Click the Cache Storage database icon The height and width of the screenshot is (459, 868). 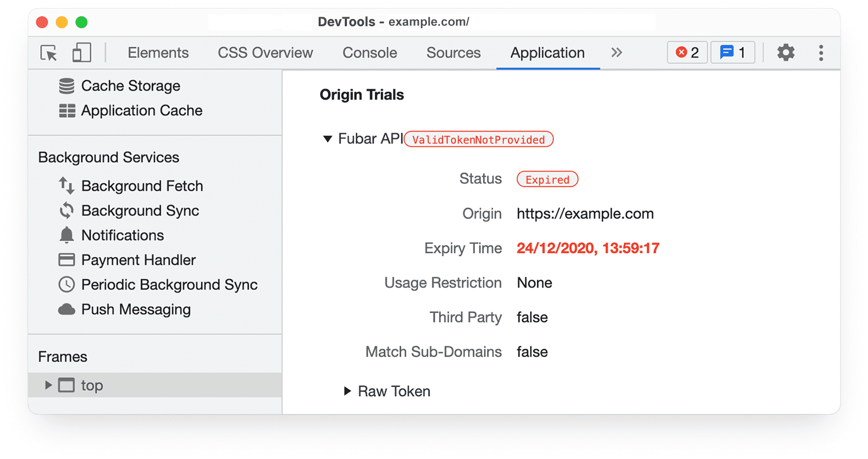pyautogui.click(x=67, y=86)
